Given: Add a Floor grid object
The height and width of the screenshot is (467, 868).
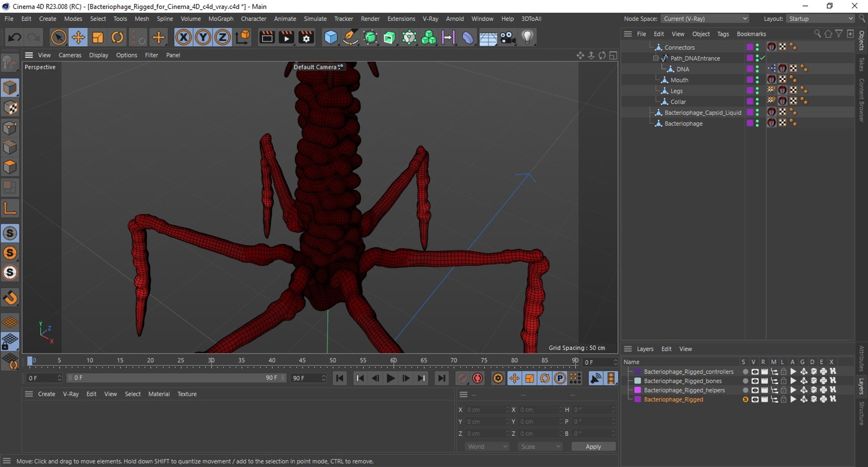Looking at the screenshot, I should [x=488, y=38].
